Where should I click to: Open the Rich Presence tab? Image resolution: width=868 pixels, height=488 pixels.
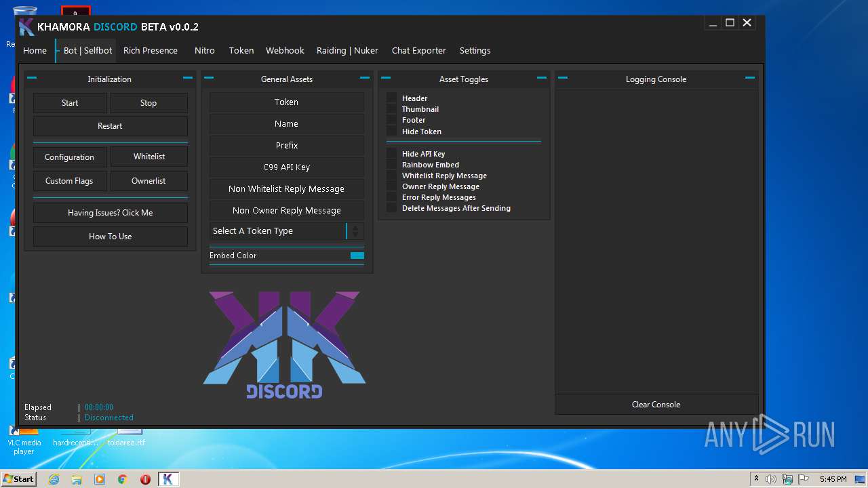click(x=151, y=50)
